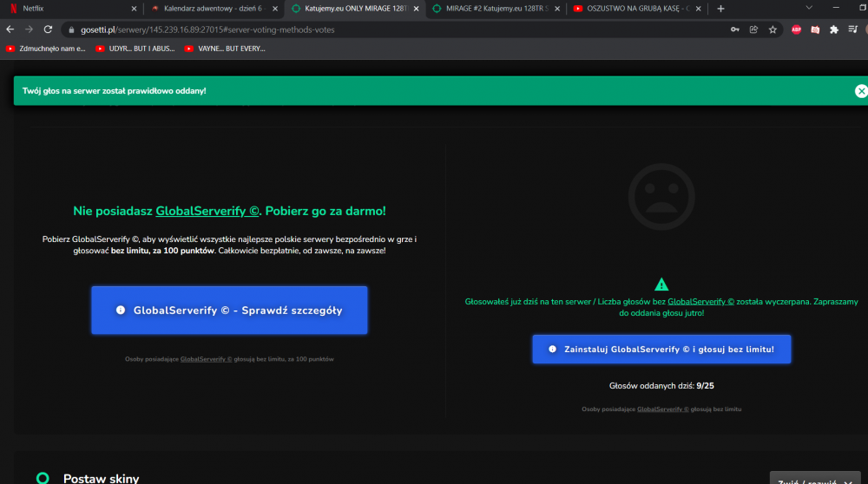Open the password key icon in address bar
868x484 pixels.
[x=734, y=29]
